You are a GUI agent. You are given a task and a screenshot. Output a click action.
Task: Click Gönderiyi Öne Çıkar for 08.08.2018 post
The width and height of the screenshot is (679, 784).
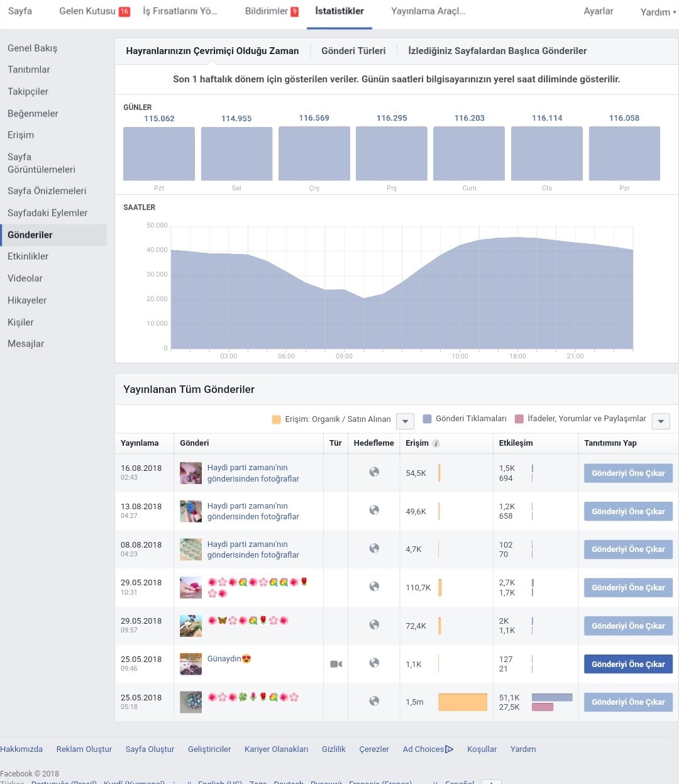[628, 549]
